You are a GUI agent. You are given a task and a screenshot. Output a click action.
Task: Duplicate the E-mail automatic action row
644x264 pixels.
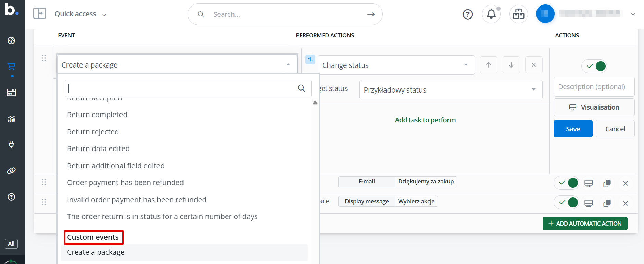pyautogui.click(x=607, y=183)
